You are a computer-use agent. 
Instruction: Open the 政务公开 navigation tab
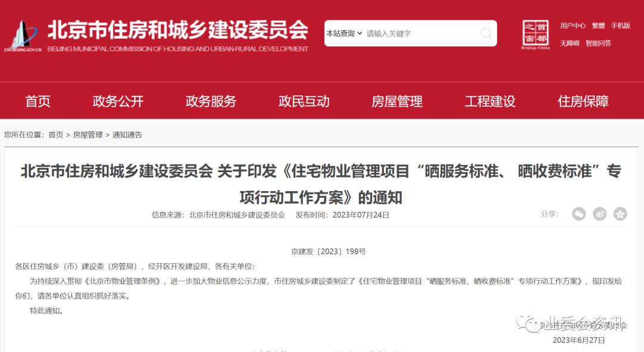tap(118, 101)
